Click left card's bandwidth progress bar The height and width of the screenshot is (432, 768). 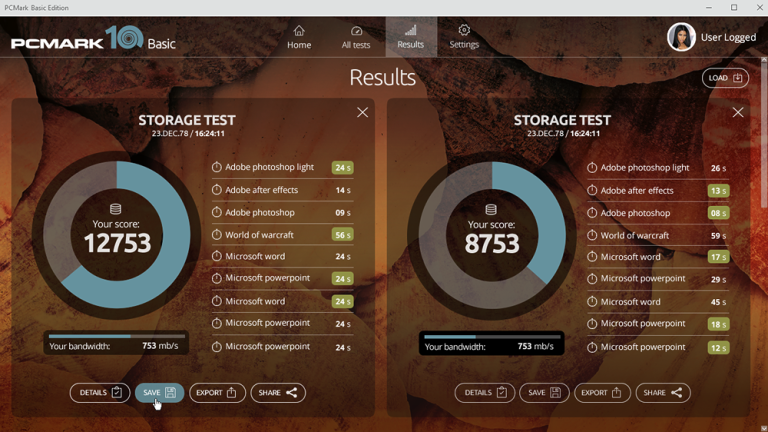(117, 336)
